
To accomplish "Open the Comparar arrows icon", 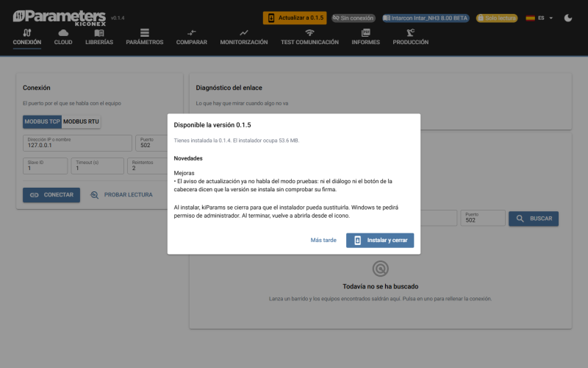I will (x=192, y=32).
